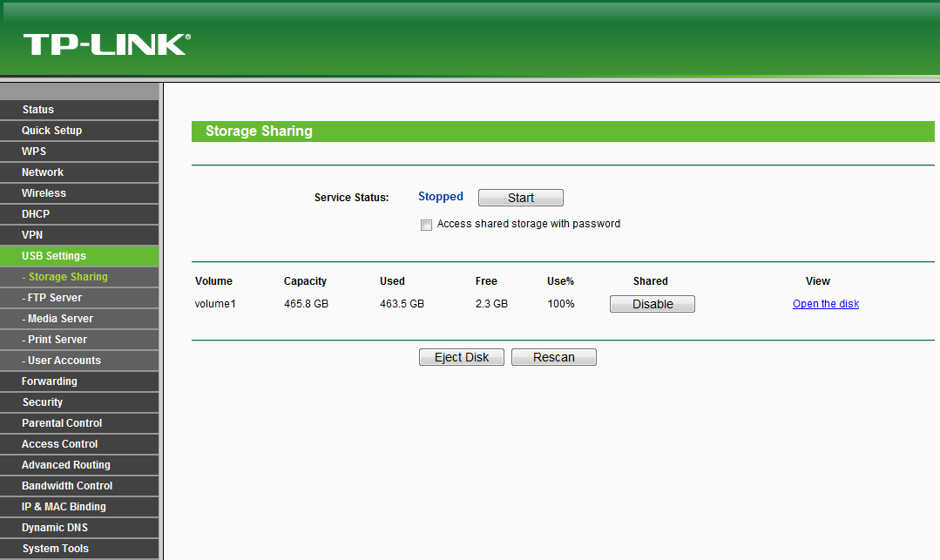This screenshot has height=560, width=940.
Task: Open the Media Server submenu
Action: pyautogui.click(x=79, y=319)
